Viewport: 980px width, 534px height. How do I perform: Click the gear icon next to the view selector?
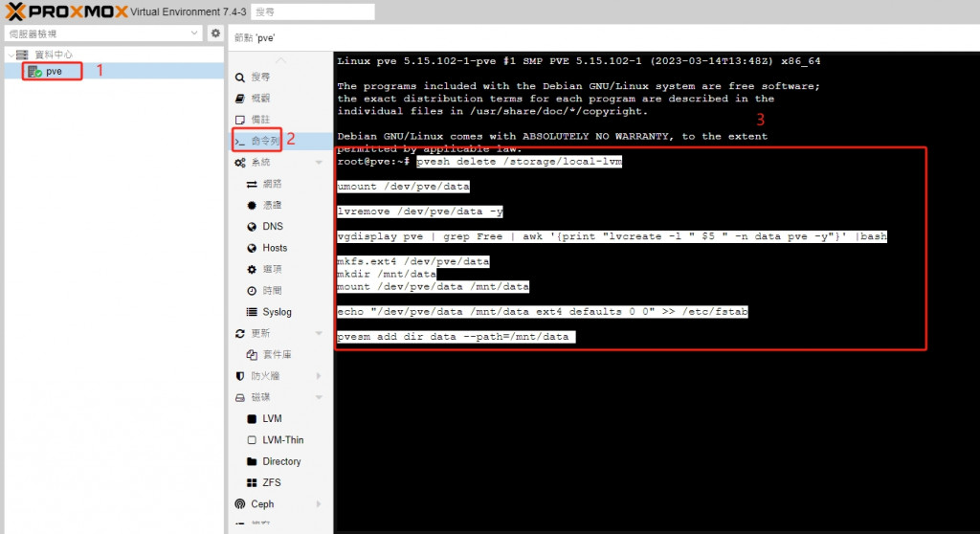(215, 33)
